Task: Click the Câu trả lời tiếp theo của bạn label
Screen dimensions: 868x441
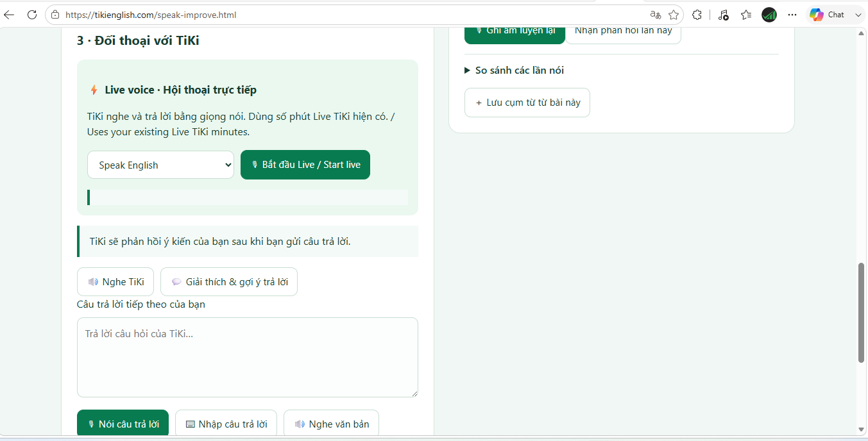Action: tap(141, 304)
